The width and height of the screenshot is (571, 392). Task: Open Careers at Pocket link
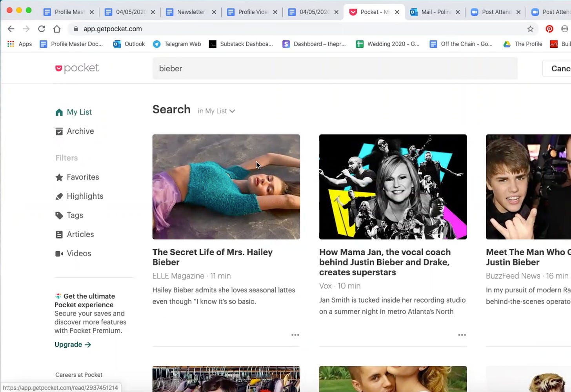(x=79, y=375)
